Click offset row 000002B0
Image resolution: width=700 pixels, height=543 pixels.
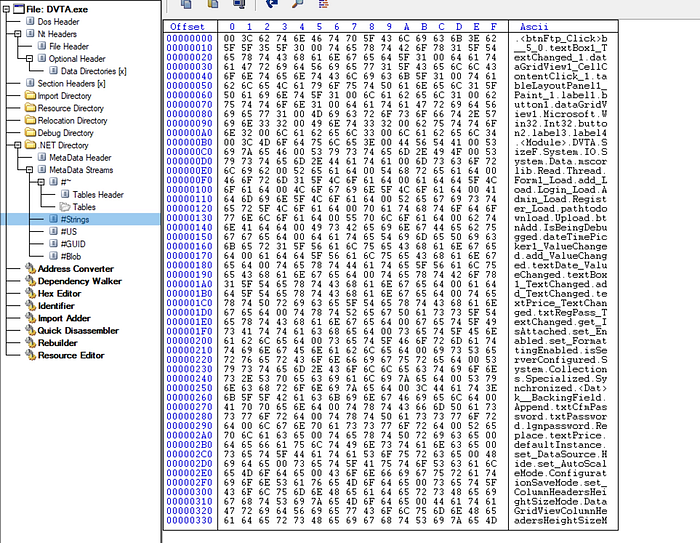coord(190,445)
